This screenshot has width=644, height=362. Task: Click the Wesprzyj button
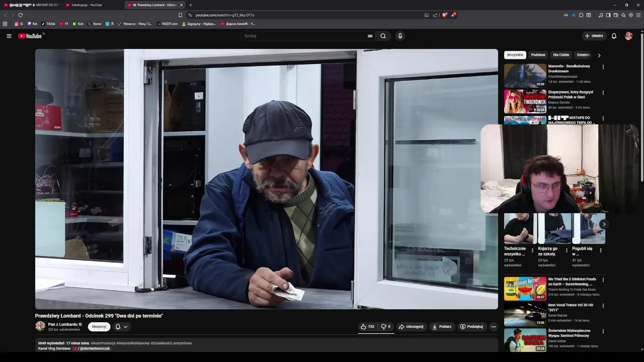(99, 327)
